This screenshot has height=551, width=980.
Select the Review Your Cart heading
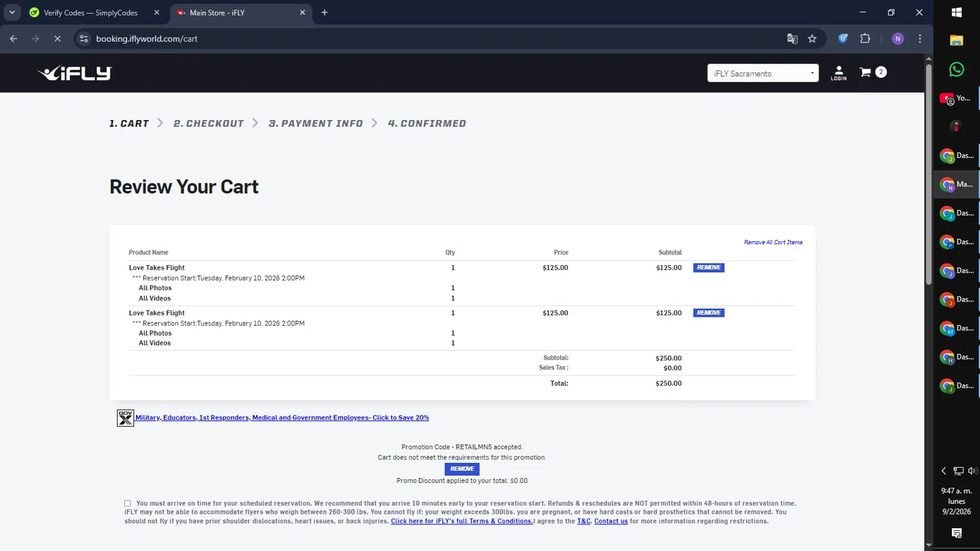pos(184,187)
